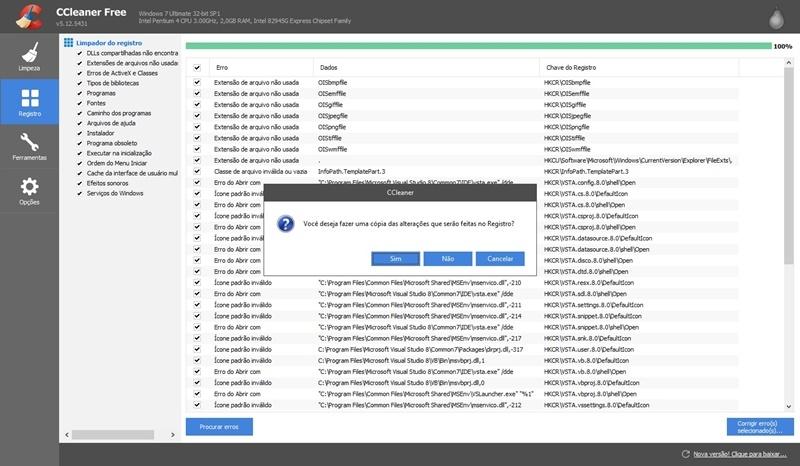Sort by Chave do Registro column header

(x=639, y=67)
